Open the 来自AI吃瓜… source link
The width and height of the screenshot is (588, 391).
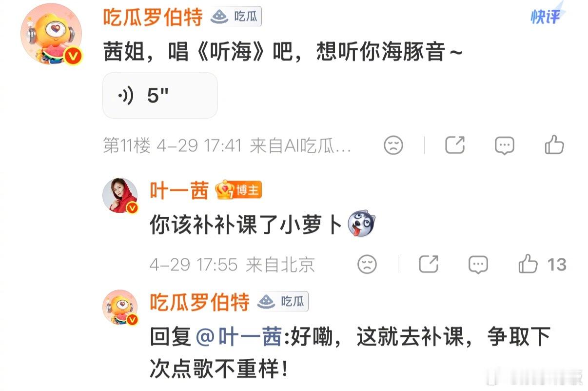(301, 146)
